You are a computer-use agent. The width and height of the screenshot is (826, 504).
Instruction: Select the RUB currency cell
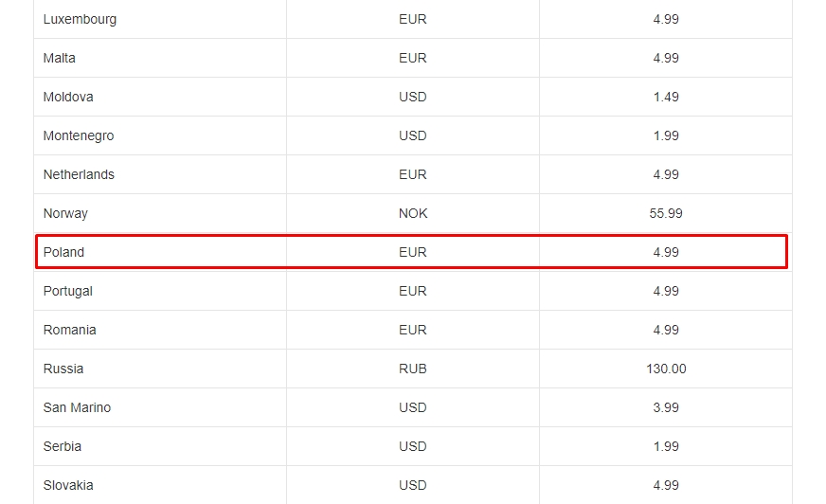click(x=413, y=369)
